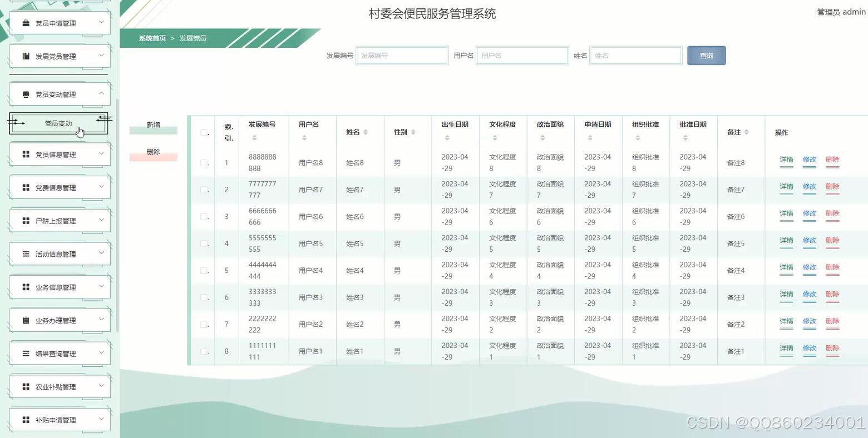Click the icon beside 党员变动管理
868x438 pixels.
[26, 94]
